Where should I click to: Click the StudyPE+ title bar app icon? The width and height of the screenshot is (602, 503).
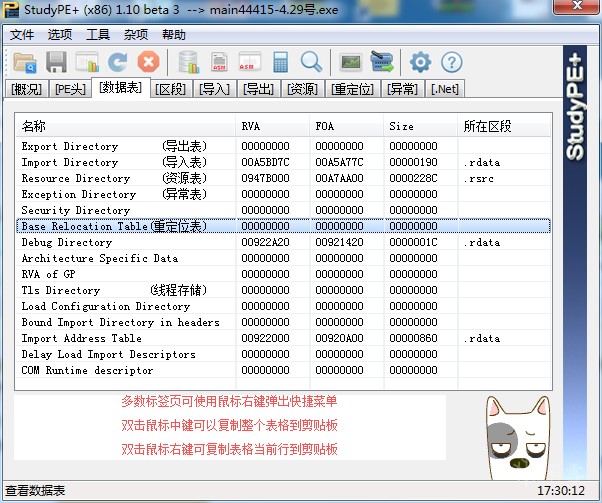tap(11, 10)
